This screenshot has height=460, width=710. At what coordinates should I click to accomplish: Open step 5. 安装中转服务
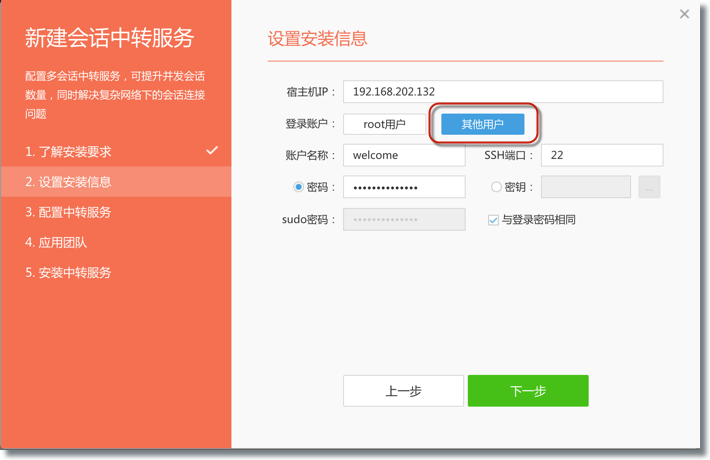pos(69,272)
